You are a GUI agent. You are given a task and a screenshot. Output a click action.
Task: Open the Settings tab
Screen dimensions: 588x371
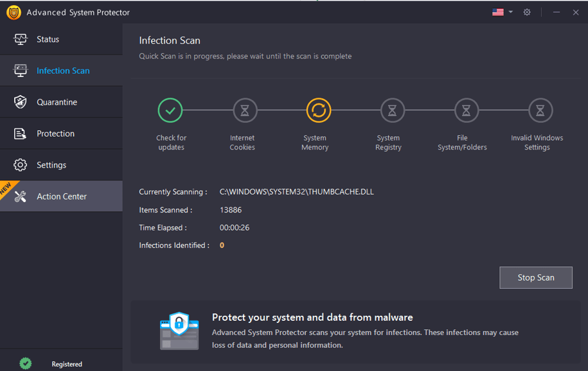(61, 165)
